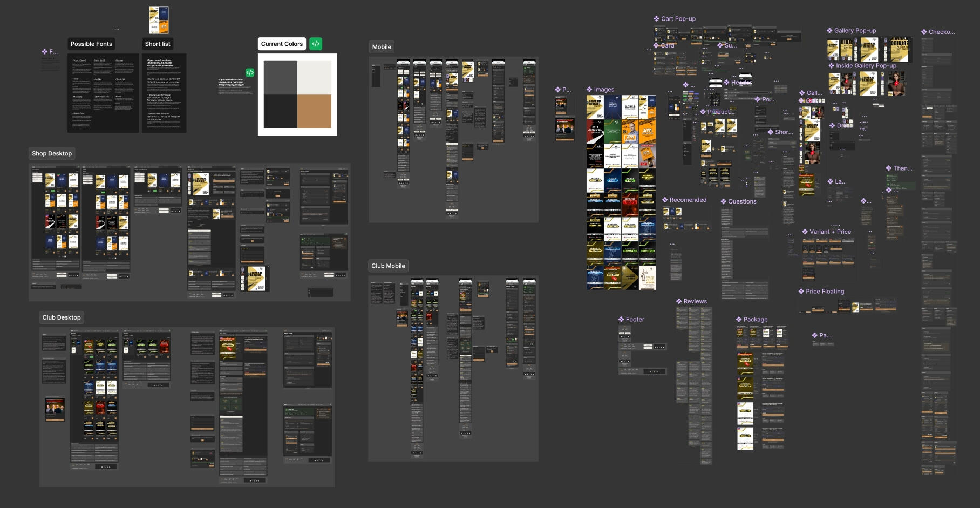Viewport: 980px width, 508px height.
Task: Click the component icon beside Cart Pop-up
Action: [657, 18]
